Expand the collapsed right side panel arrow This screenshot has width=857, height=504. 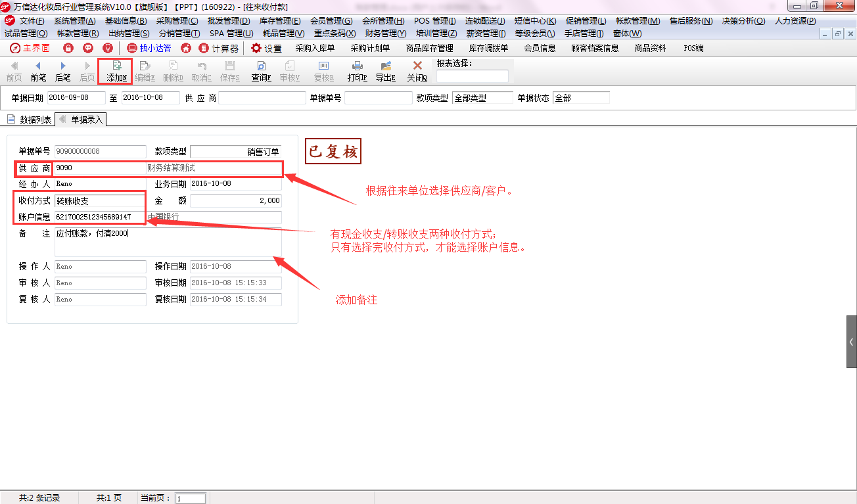coord(852,342)
